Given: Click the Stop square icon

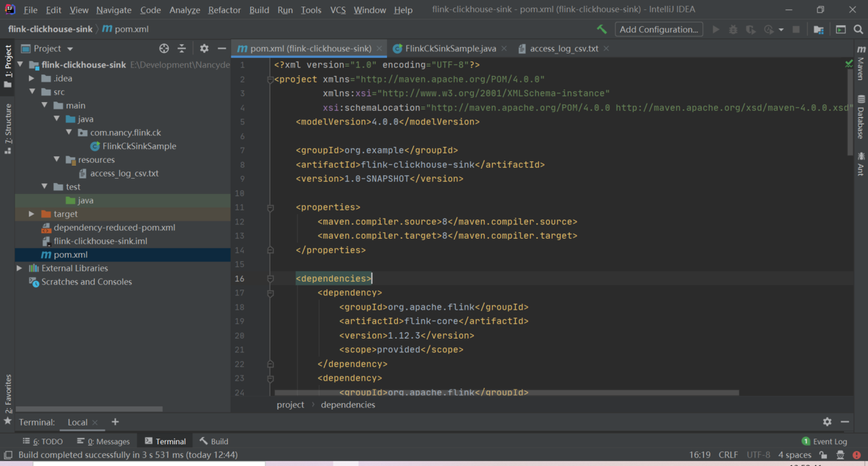Looking at the screenshot, I should point(796,30).
